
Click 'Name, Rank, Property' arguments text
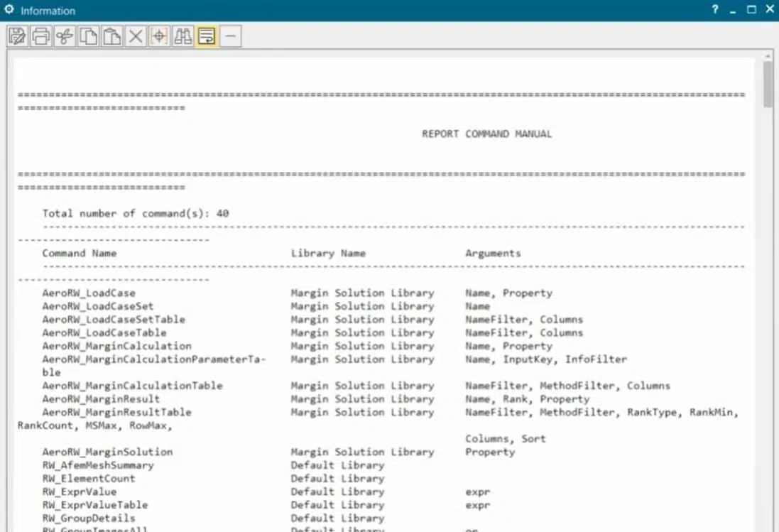(527, 399)
